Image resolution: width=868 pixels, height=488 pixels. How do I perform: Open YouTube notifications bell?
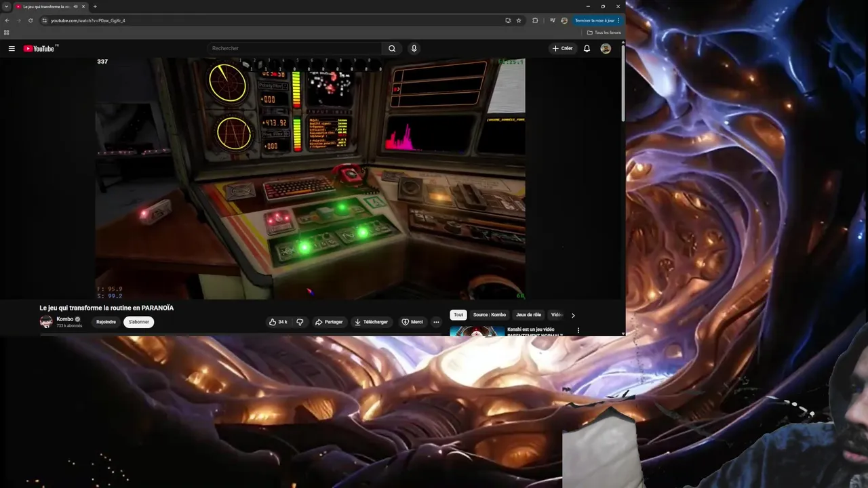[587, 49]
